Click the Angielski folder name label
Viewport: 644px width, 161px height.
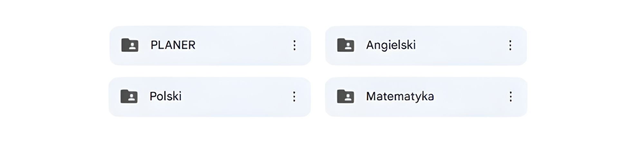coord(391,45)
